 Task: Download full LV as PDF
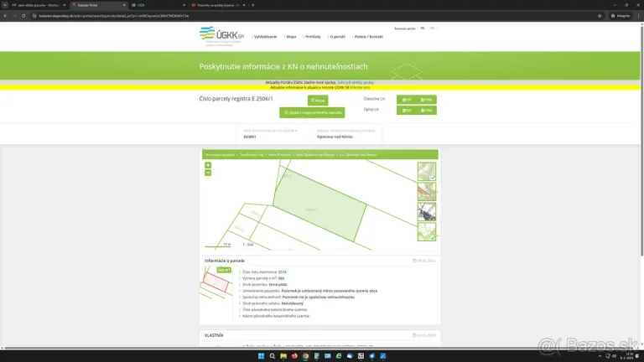tap(407, 111)
